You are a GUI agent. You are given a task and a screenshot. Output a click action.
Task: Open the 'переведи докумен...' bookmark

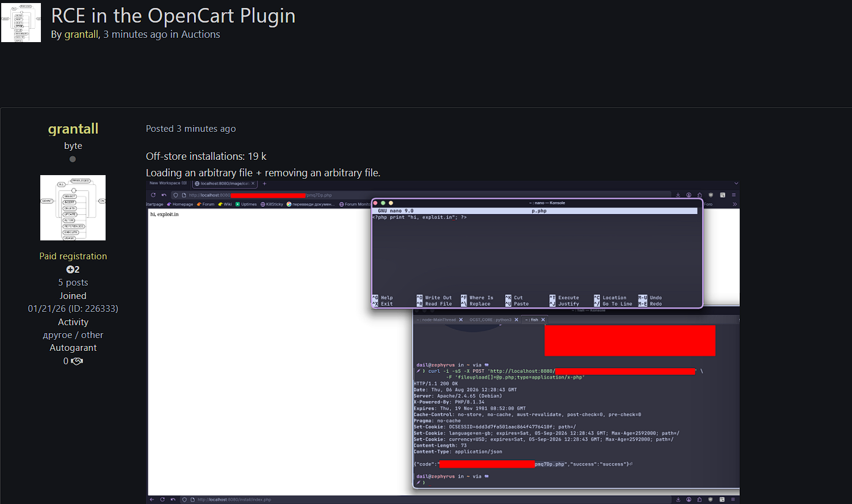(x=311, y=204)
